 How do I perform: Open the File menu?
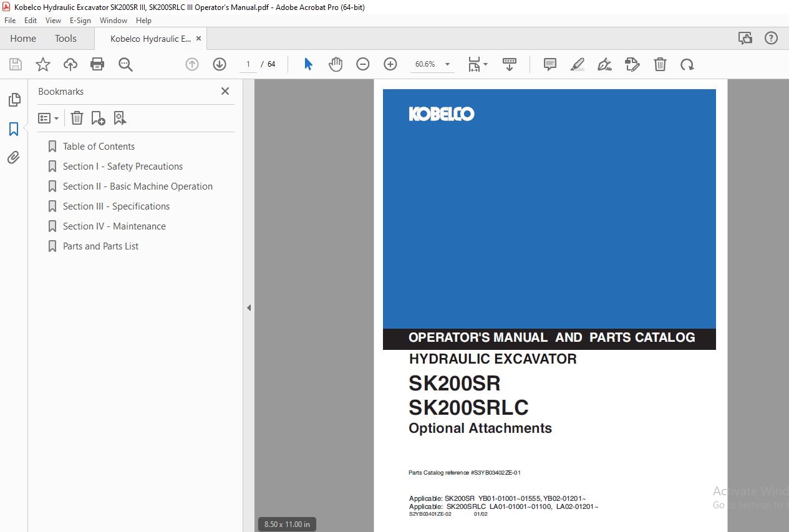coord(10,21)
